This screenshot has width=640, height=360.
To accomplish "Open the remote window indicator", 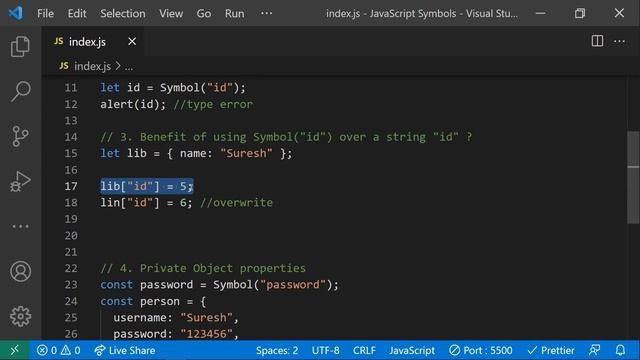I will (x=14, y=350).
